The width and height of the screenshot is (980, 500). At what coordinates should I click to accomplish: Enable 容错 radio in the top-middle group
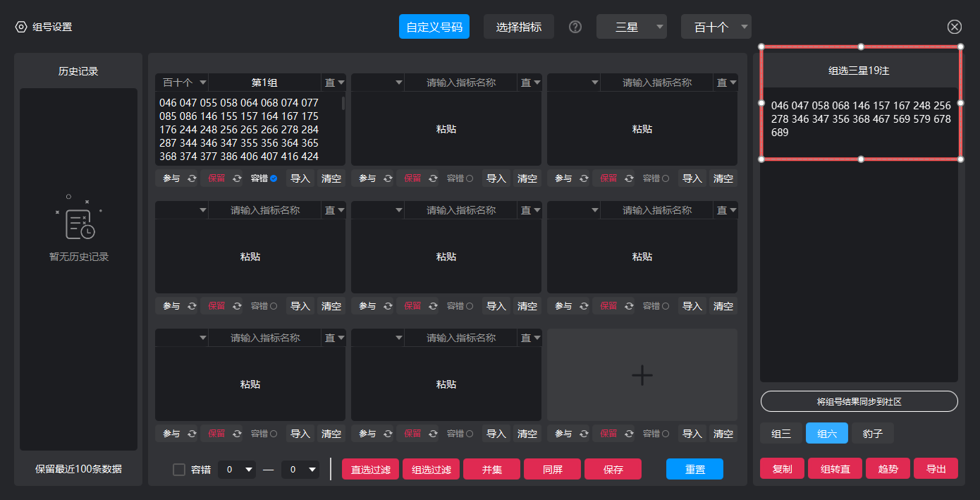click(470, 178)
